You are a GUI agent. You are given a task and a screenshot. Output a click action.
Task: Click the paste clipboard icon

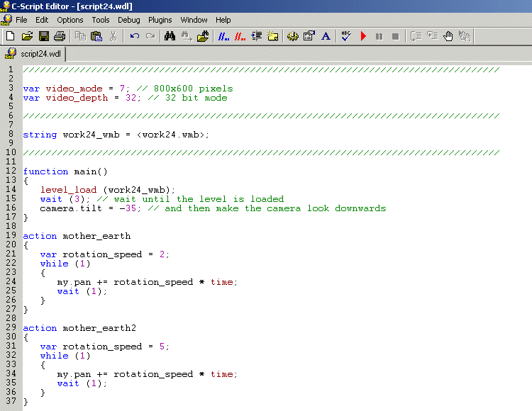96,36
